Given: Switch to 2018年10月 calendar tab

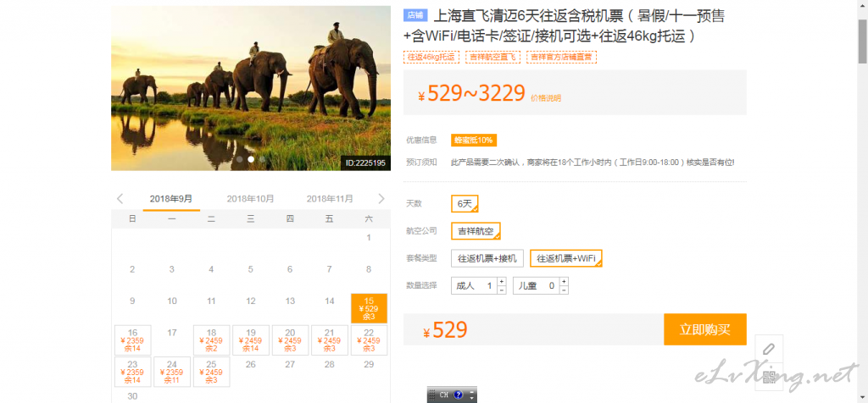Looking at the screenshot, I should 250,199.
